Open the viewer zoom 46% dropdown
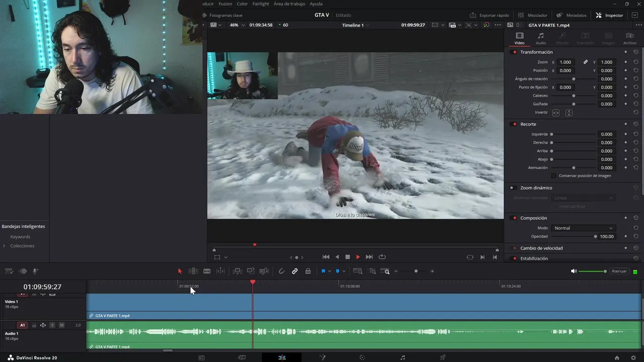The width and height of the screenshot is (644, 362). tap(236, 25)
